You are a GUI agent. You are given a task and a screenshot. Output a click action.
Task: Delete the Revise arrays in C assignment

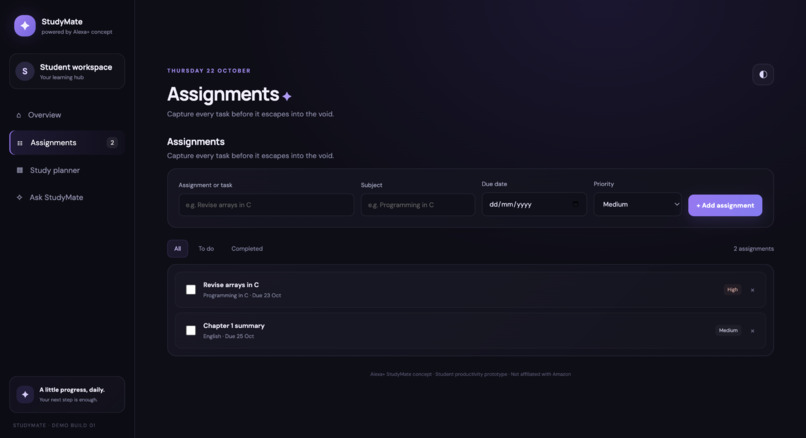[x=753, y=290]
